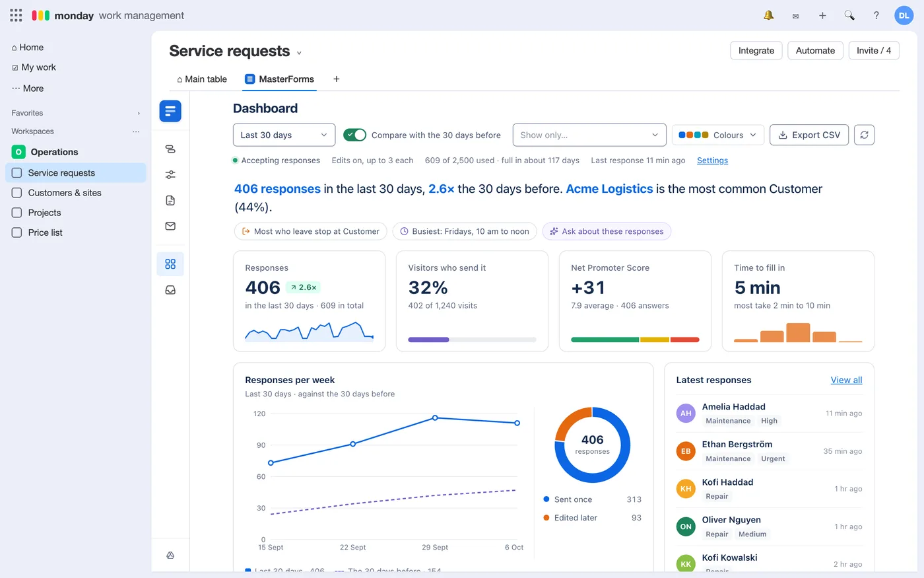
Task: Open the form settings sliders icon
Action: tap(170, 174)
